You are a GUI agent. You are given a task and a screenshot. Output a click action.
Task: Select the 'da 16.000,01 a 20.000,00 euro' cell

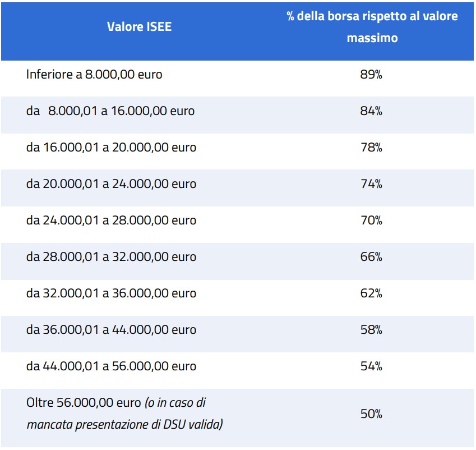(x=111, y=148)
